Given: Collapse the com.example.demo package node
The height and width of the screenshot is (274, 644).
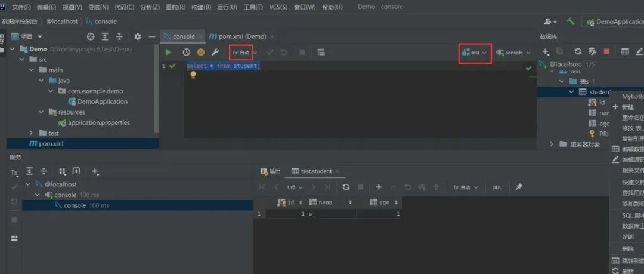Looking at the screenshot, I should [51, 91].
